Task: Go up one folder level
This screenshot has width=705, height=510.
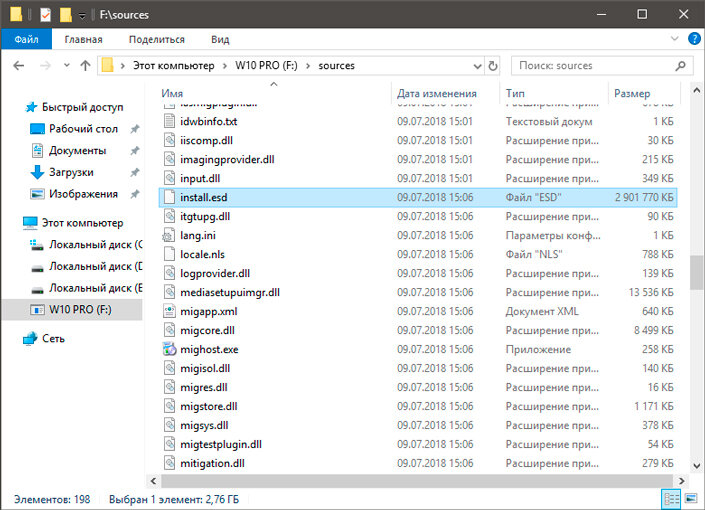Action: [x=85, y=66]
